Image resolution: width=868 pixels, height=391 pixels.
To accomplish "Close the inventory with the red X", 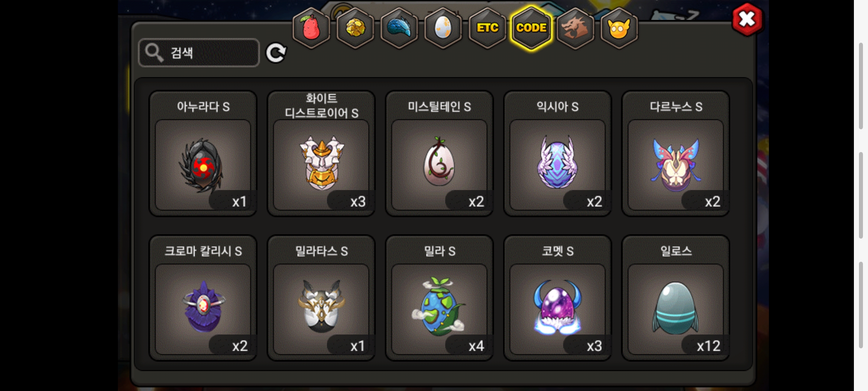I will coord(747,19).
